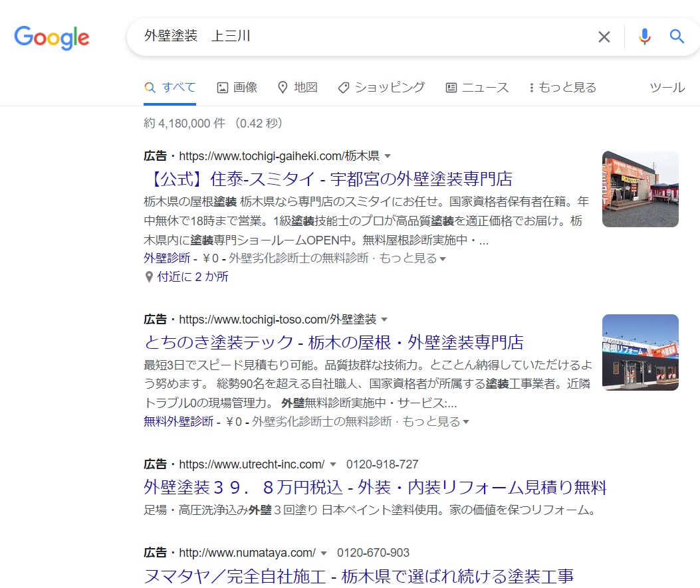The width and height of the screenshot is (700, 588).
Task: Open 外壁塗装３９．８万円税込 ad link
Action: pos(375,487)
